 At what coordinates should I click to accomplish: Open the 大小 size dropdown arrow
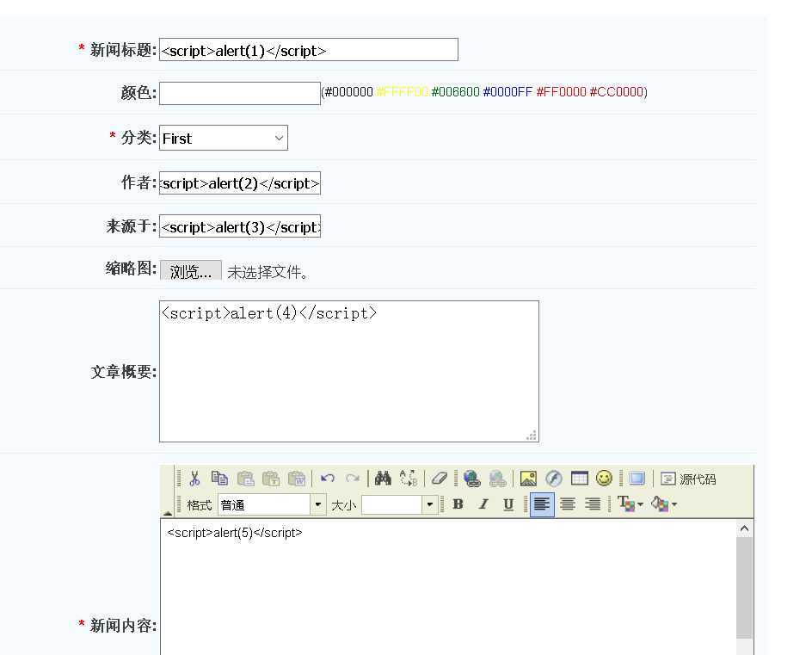coord(430,504)
